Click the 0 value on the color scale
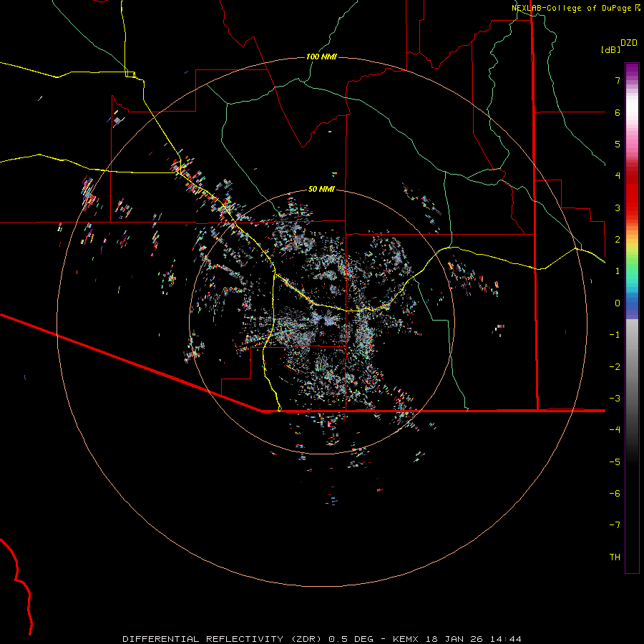The width and height of the screenshot is (644, 644). coord(617,303)
